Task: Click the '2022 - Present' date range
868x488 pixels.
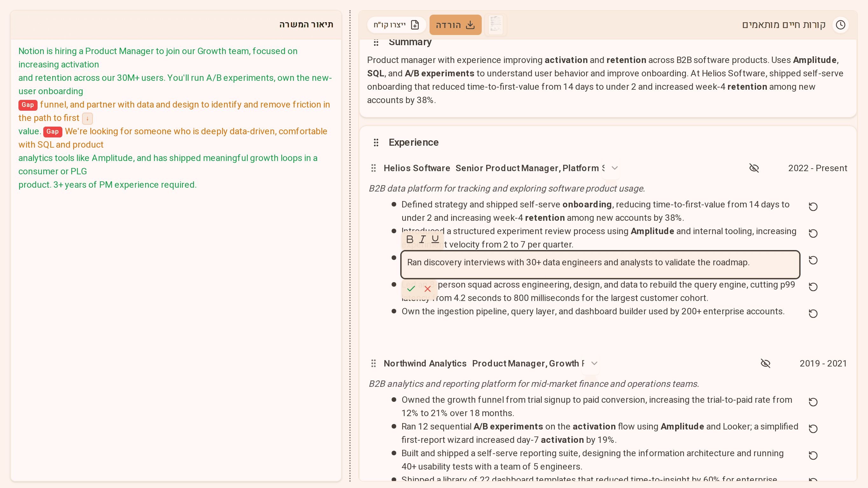Action: 817,168
